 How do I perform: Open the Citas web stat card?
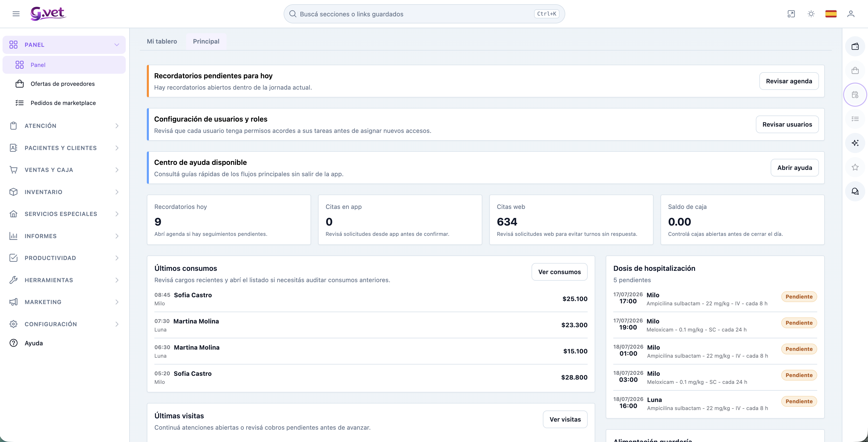click(571, 220)
